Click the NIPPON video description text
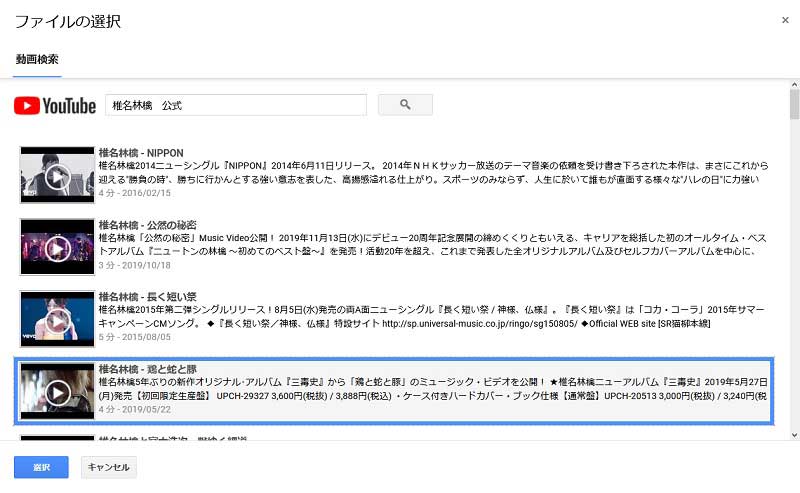This screenshot has width=800, height=493. point(433,172)
